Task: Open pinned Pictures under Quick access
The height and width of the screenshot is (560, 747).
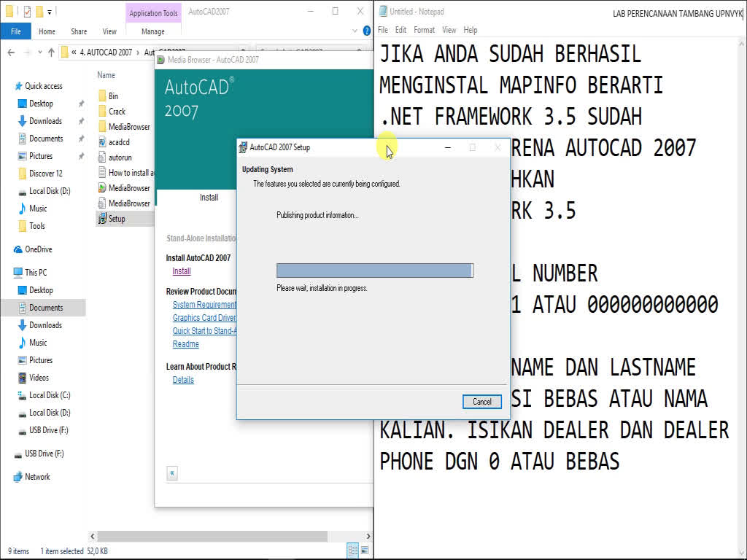Action: (x=35, y=156)
